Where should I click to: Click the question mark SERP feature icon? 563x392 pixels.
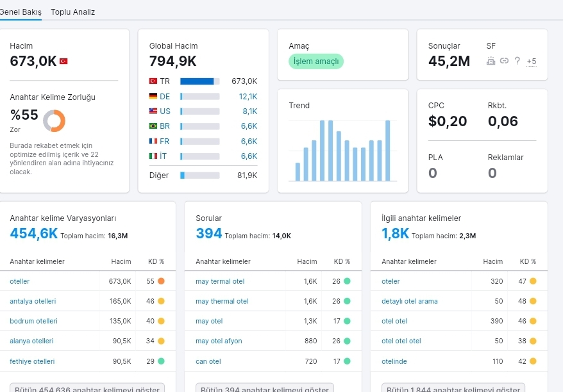[517, 61]
